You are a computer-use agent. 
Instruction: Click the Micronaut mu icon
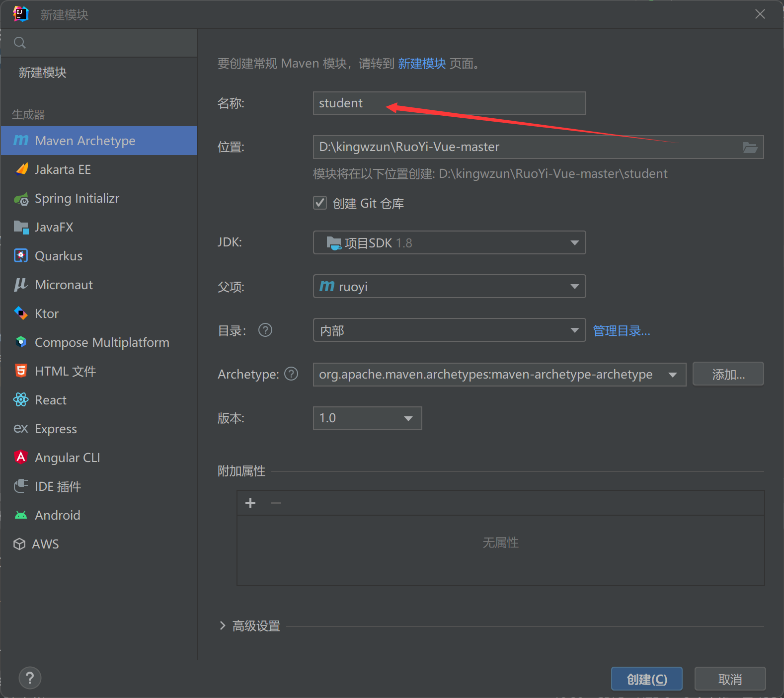point(21,285)
